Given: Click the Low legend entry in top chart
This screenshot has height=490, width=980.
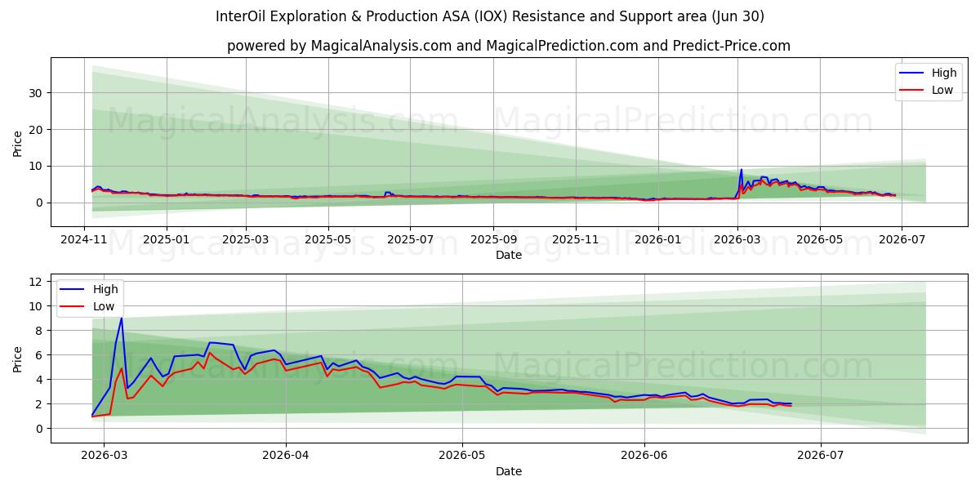Looking at the screenshot, I should tap(926, 90).
